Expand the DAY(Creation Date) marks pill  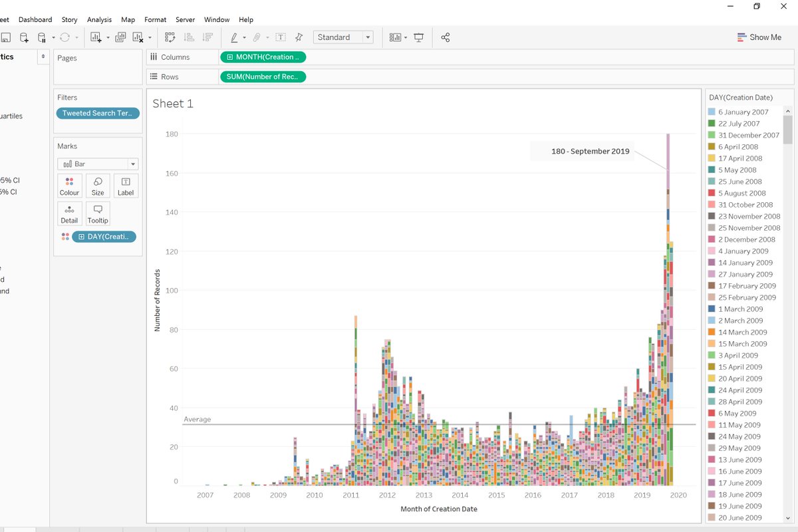(82, 237)
